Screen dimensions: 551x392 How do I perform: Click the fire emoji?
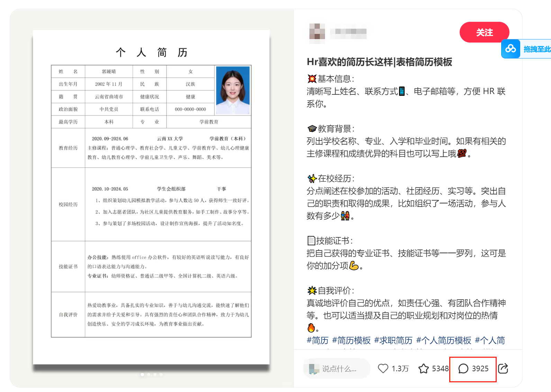[311, 327]
